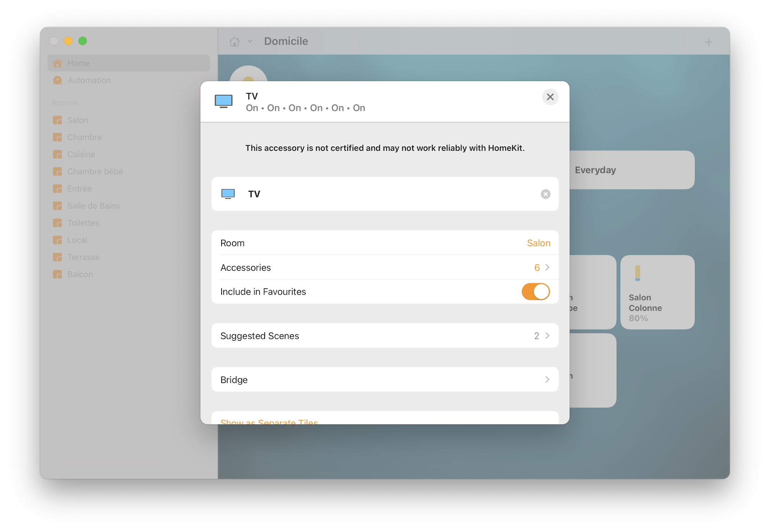Click the house icon in toolbar
This screenshot has height=532, width=770.
pyautogui.click(x=235, y=42)
